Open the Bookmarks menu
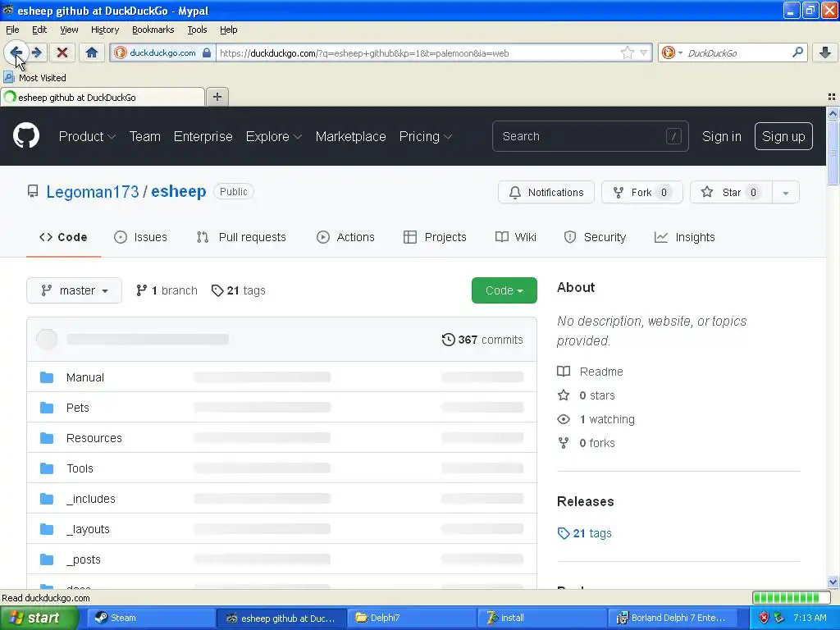The height and width of the screenshot is (630, 840). click(153, 30)
